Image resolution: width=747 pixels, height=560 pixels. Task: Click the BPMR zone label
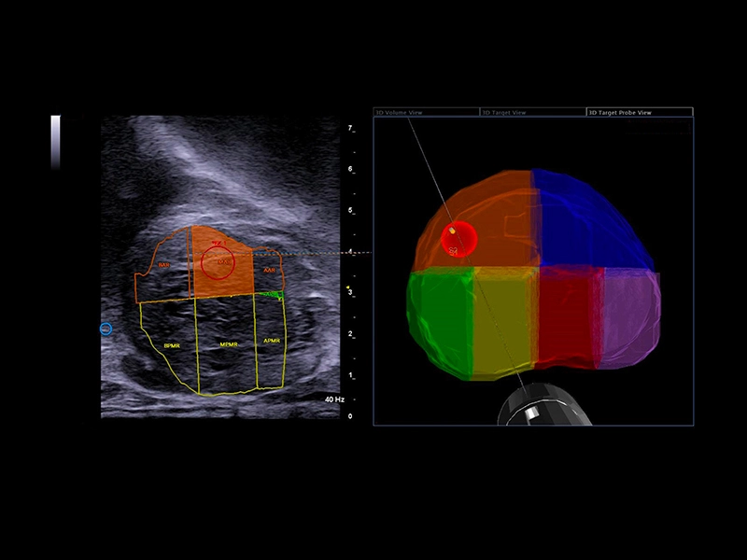click(x=171, y=344)
